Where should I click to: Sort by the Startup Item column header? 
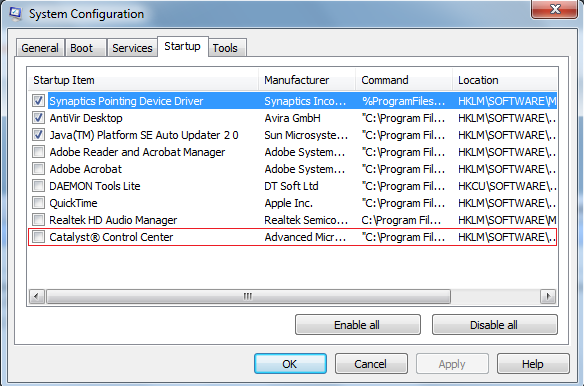pyautogui.click(x=143, y=80)
